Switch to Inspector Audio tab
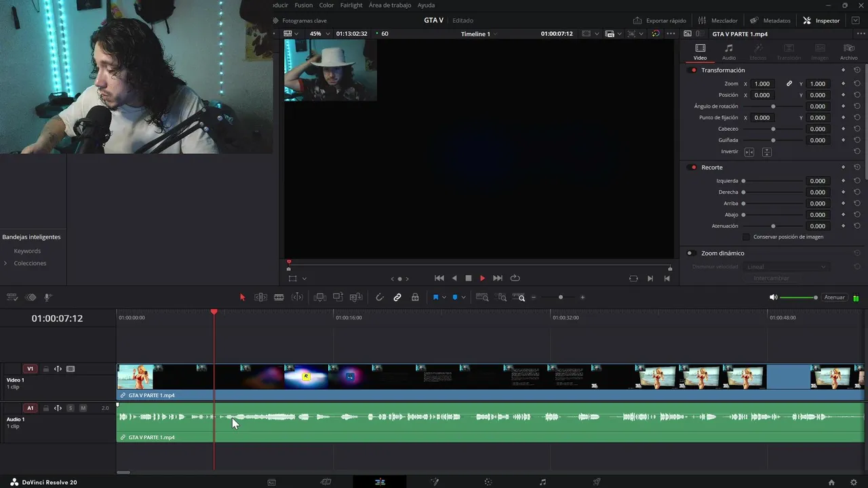This screenshot has height=488, width=868. [729, 52]
